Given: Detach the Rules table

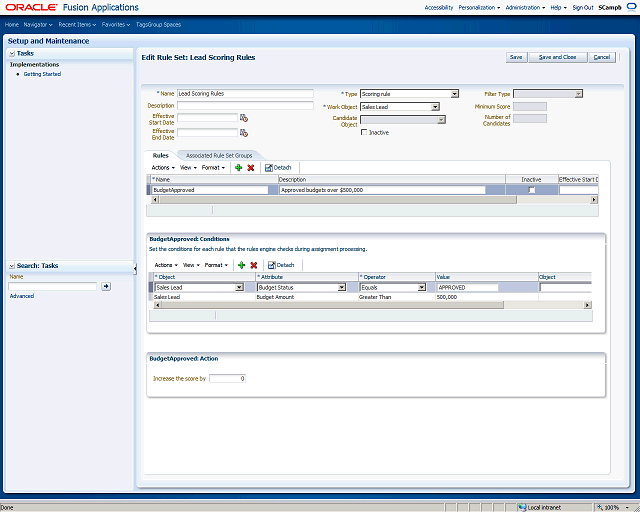Looking at the screenshot, I should coord(278,167).
